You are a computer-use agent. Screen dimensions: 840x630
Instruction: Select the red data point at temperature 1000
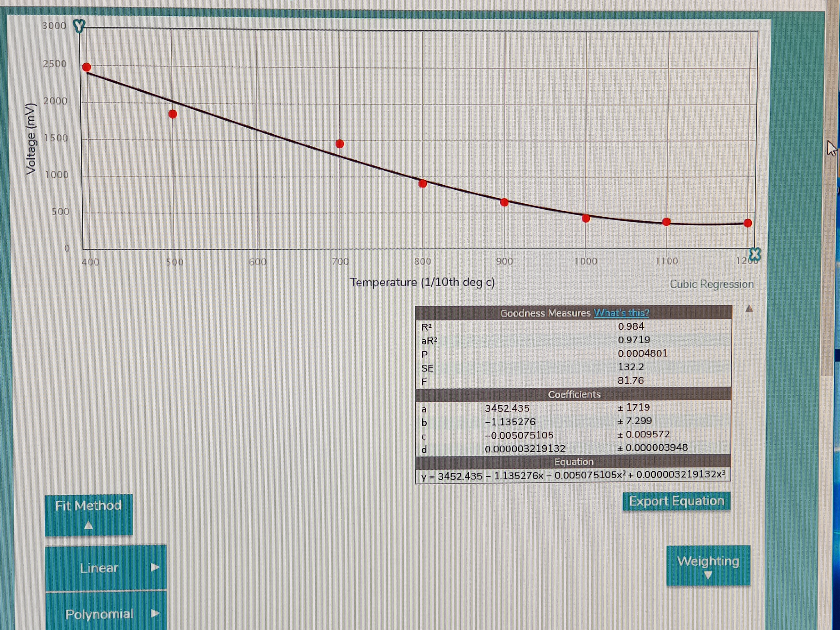tap(586, 218)
